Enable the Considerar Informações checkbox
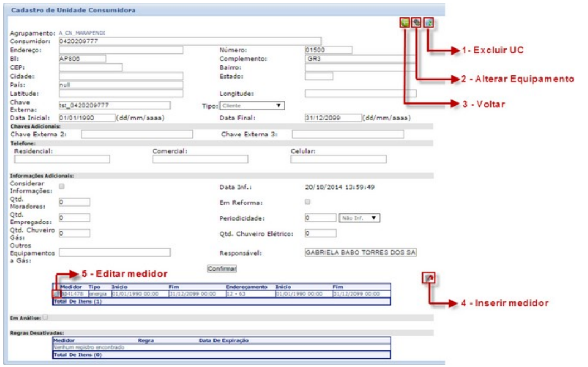588x367 pixels. (61, 187)
